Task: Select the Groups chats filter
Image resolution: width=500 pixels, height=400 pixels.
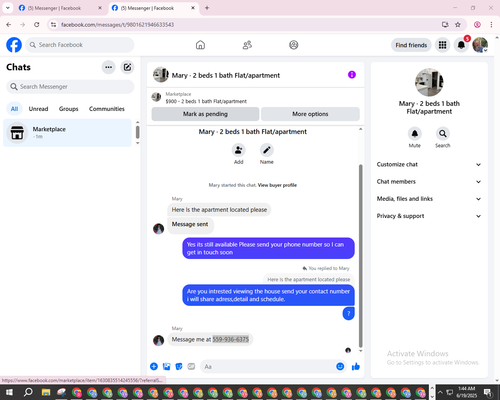Action: (68, 109)
